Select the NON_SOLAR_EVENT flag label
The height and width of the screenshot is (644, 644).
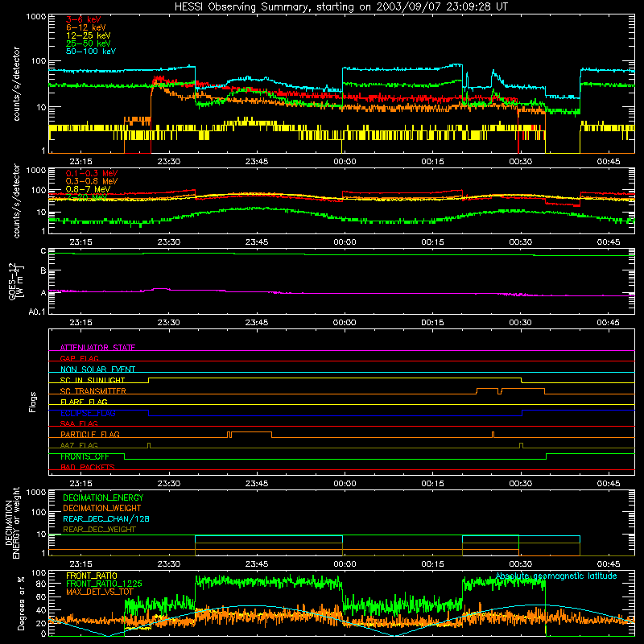(97, 369)
